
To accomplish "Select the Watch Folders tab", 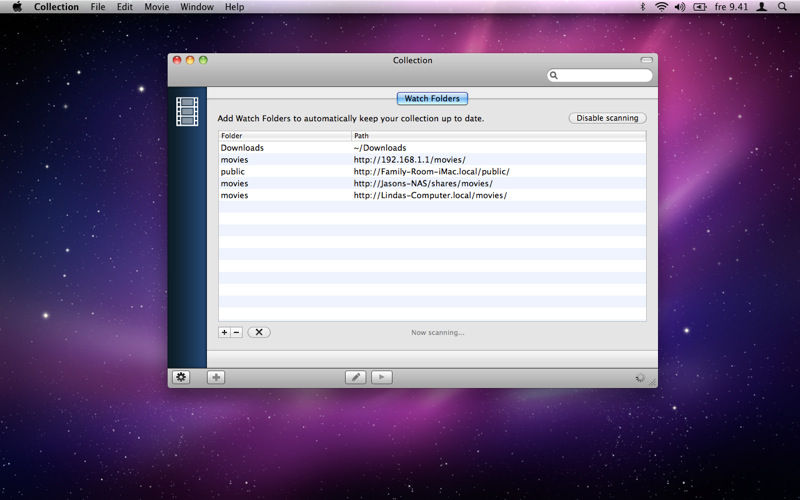I will [x=432, y=99].
